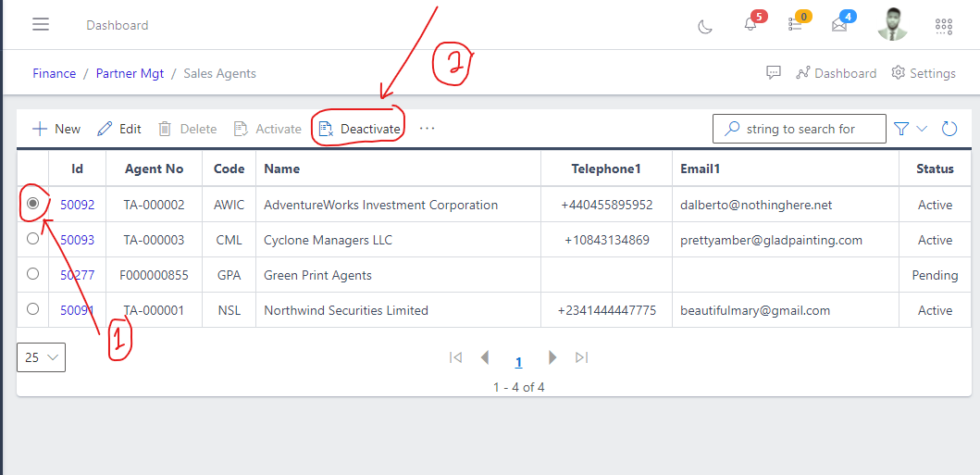Viewport: 980px width, 475px height.
Task: Click the filter funnel icon
Action: pyautogui.click(x=900, y=129)
